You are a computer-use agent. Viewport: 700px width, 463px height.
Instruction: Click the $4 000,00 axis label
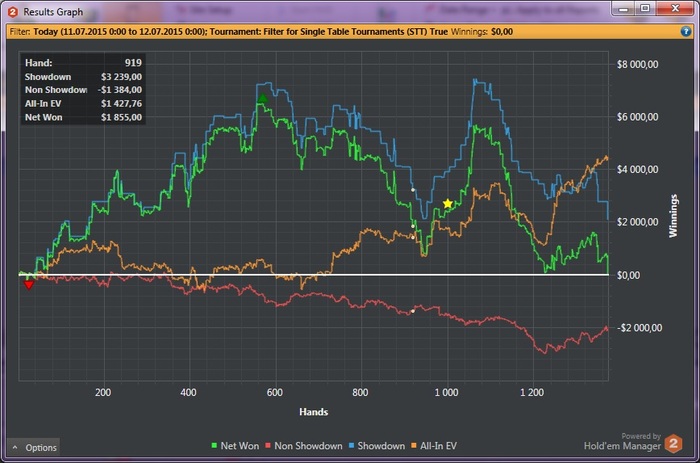pyautogui.click(x=638, y=170)
